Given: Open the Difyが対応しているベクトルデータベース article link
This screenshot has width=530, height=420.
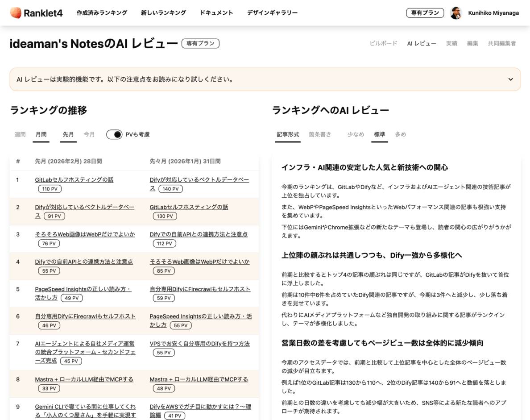Looking at the screenshot, I should pyautogui.click(x=200, y=179).
